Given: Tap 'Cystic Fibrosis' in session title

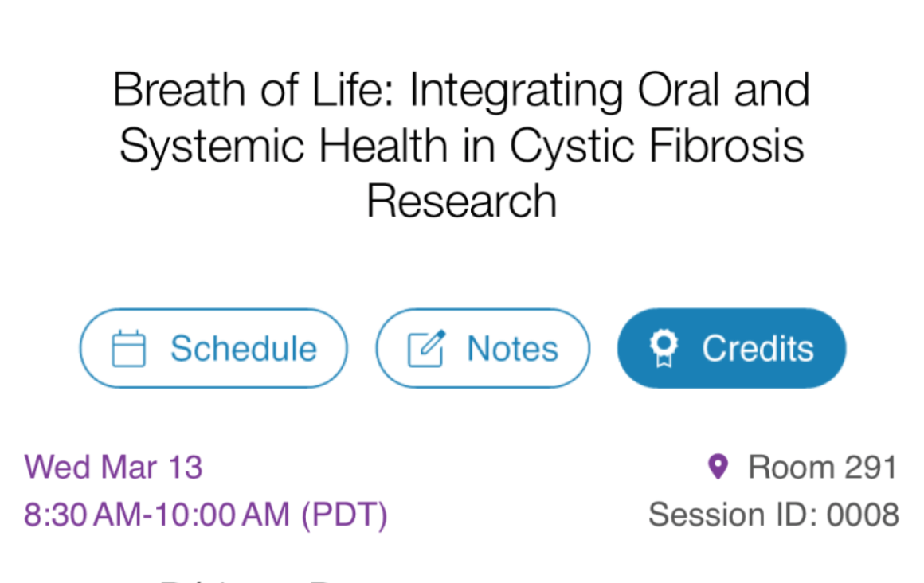Looking at the screenshot, I should pyautogui.click(x=656, y=146).
